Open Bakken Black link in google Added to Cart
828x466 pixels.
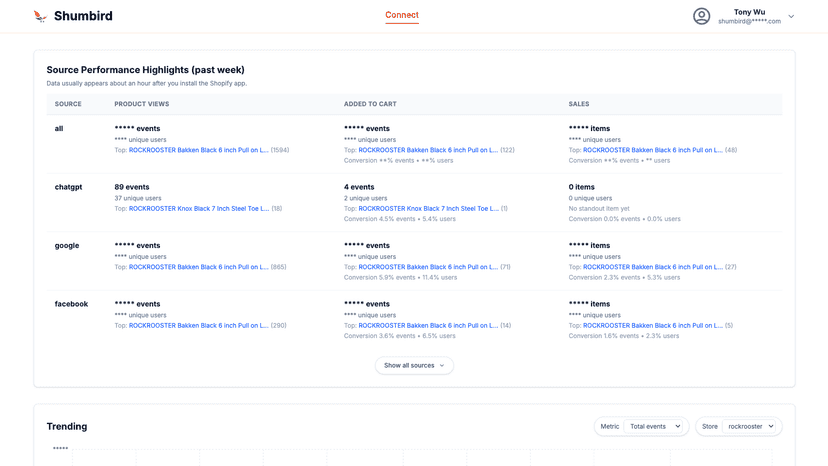pos(428,267)
